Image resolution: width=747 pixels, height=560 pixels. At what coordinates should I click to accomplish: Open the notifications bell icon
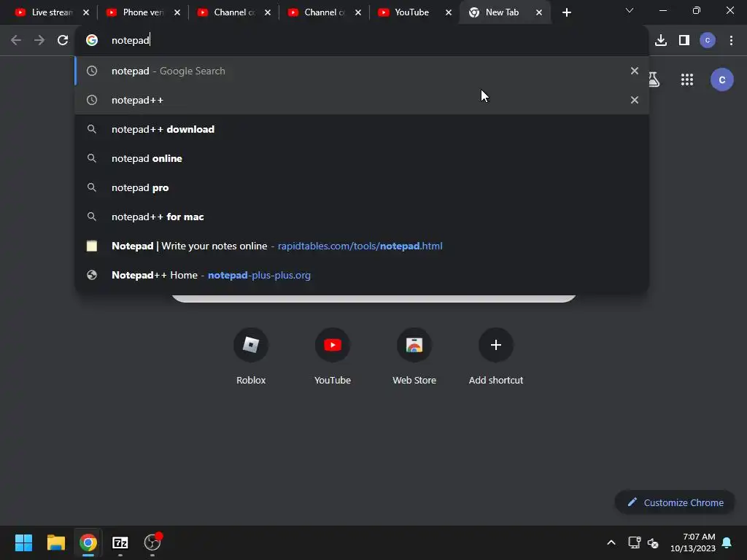coord(727,542)
